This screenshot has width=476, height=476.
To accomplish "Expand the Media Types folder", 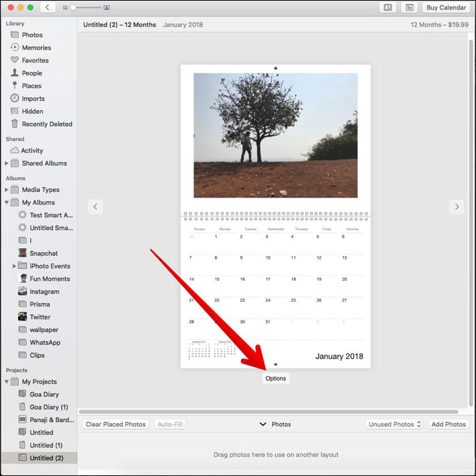I will [6, 189].
